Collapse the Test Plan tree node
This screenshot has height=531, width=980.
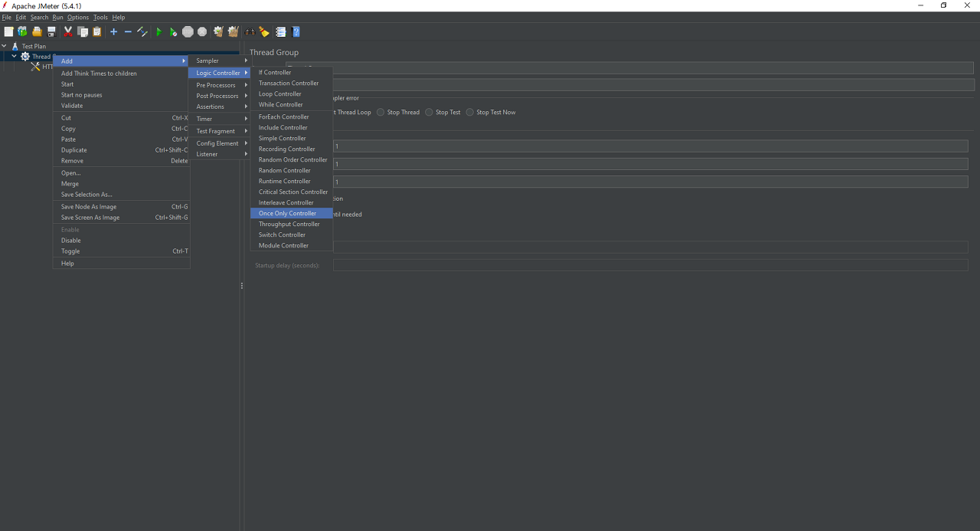pos(5,46)
